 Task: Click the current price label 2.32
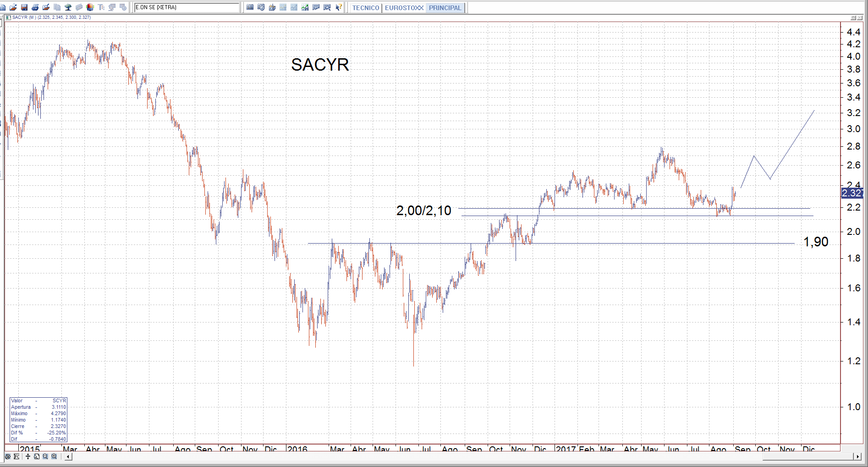click(852, 193)
